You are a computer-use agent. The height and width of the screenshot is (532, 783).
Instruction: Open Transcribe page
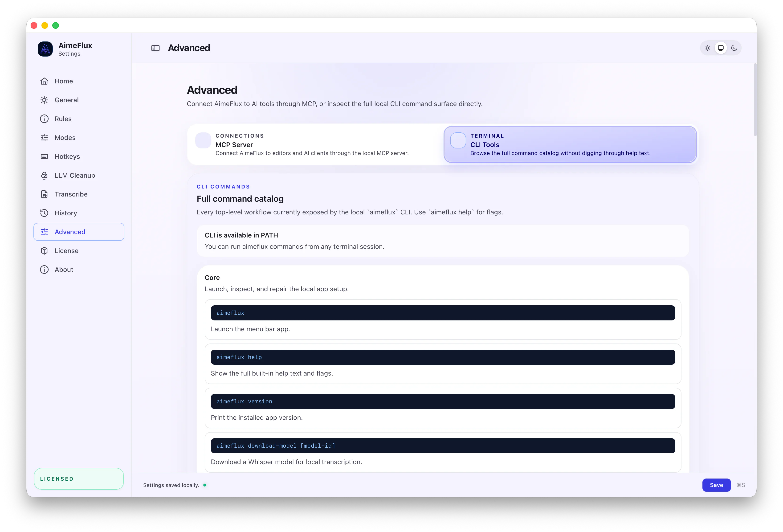79,194
